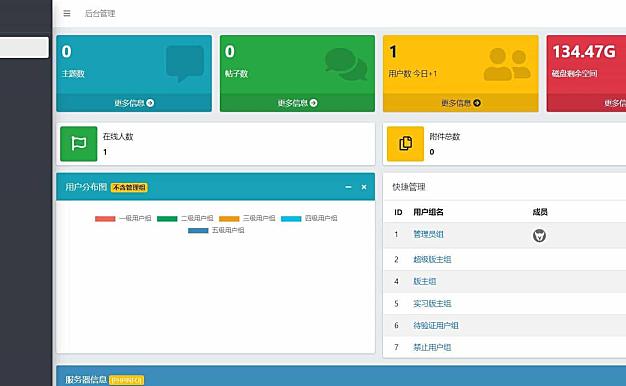
Task: Toggle the 四级用户组 light blue legend swatch
Action: (291, 218)
